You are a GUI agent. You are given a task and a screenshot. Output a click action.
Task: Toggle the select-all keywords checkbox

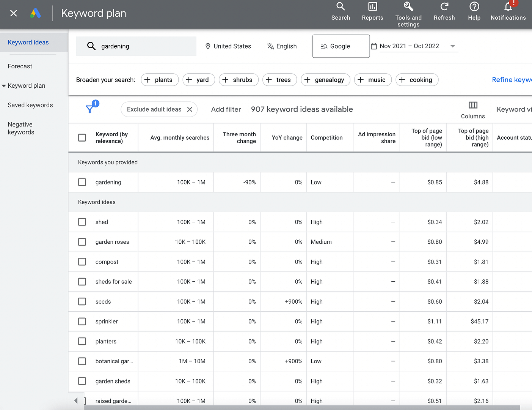(x=82, y=137)
